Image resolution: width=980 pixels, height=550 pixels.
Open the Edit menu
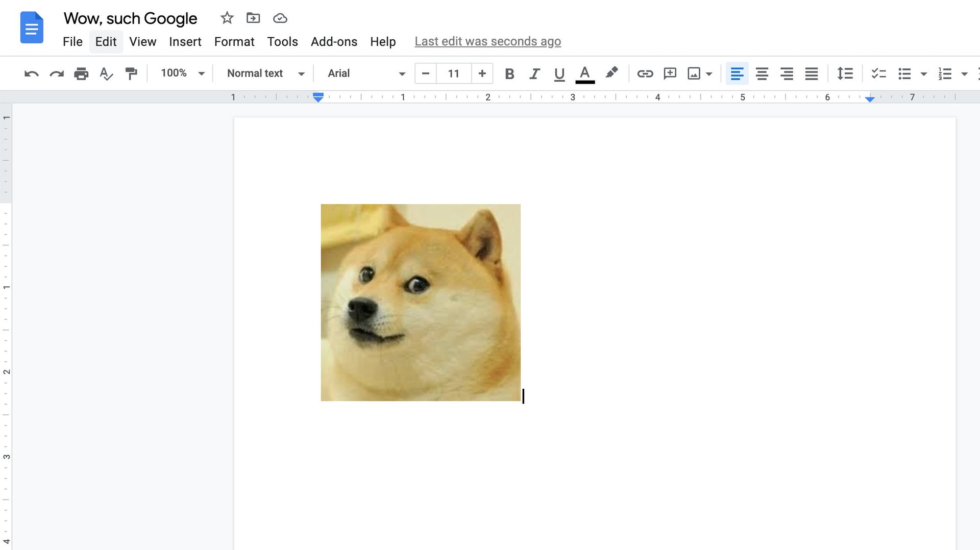point(106,42)
